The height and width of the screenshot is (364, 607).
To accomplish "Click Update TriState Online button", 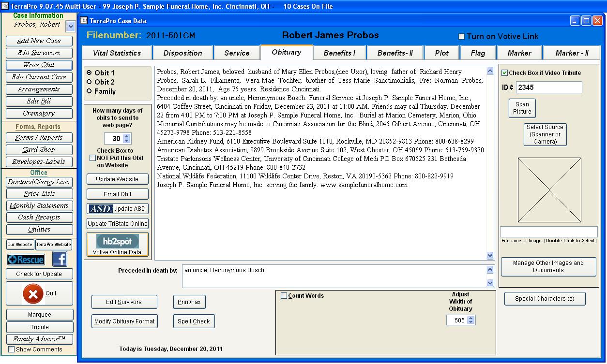I will pos(118,224).
